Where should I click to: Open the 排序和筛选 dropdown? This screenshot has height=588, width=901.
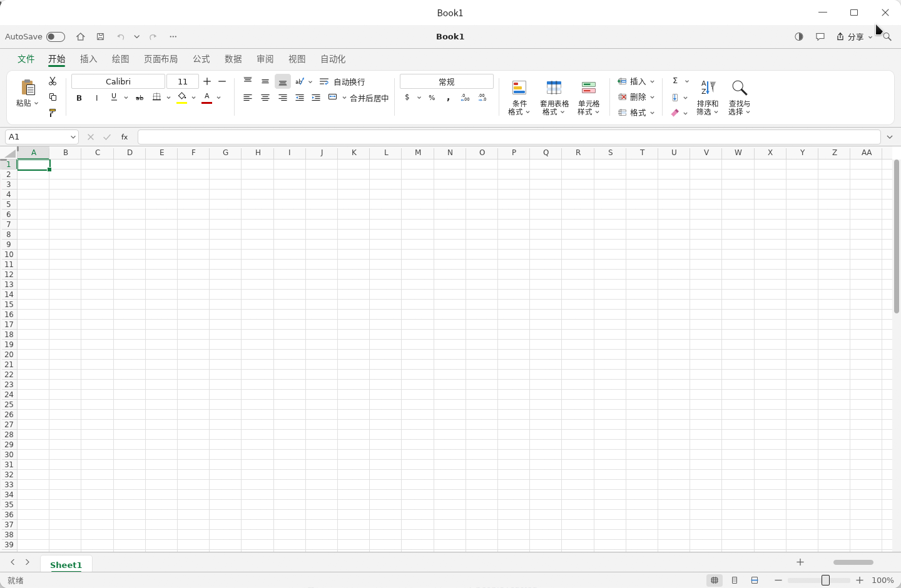pos(708,98)
